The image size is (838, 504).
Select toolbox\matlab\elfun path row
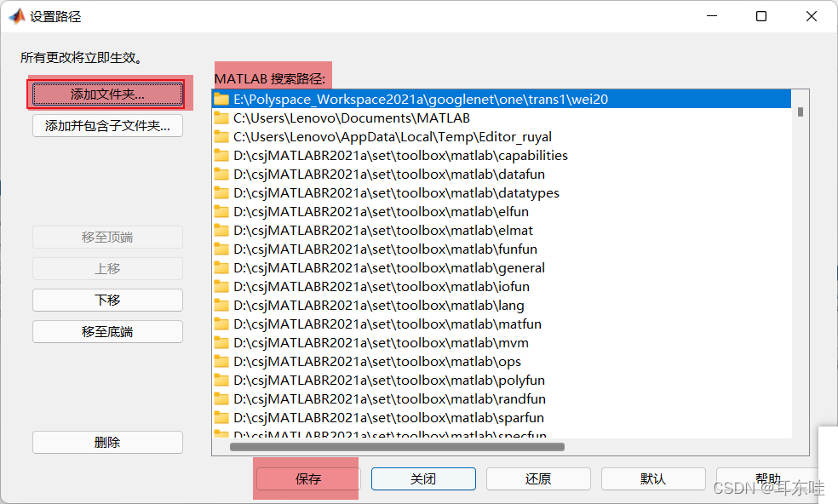point(502,212)
